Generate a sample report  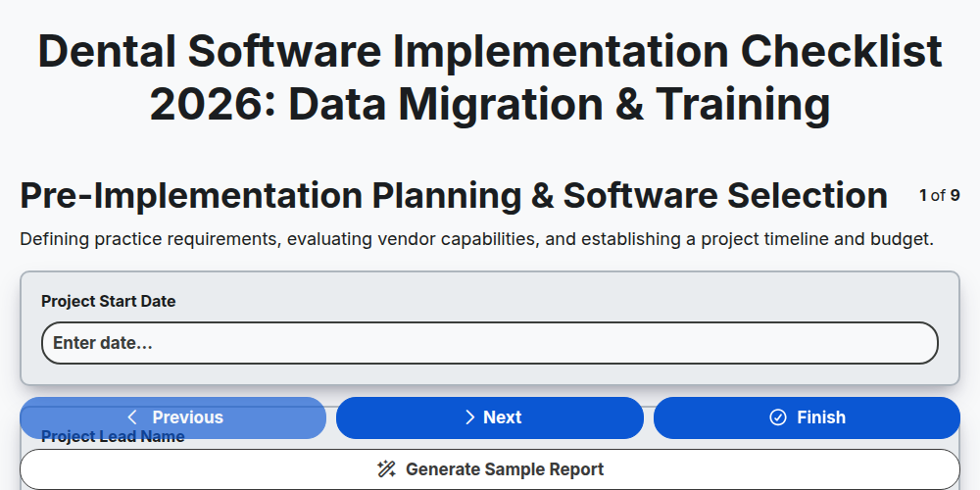pos(489,469)
